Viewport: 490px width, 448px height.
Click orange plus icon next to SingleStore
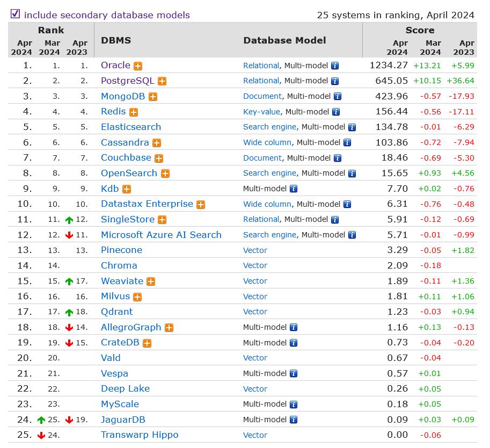click(162, 220)
